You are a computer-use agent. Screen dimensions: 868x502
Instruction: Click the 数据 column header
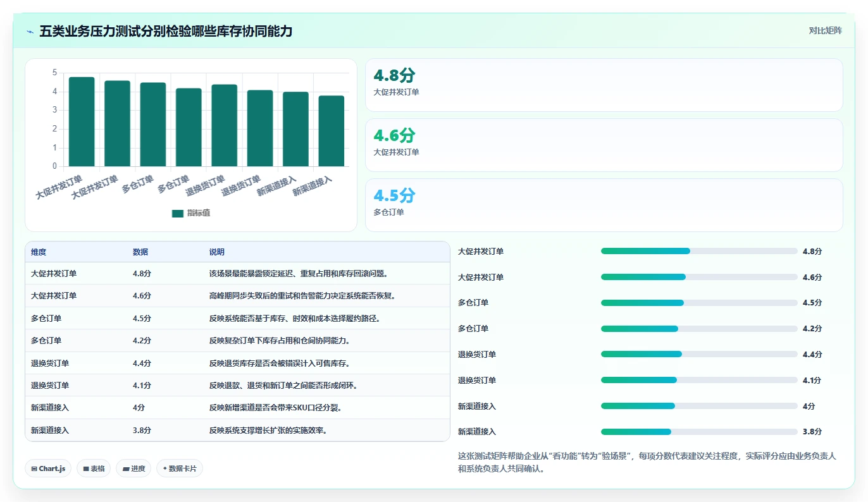point(140,252)
